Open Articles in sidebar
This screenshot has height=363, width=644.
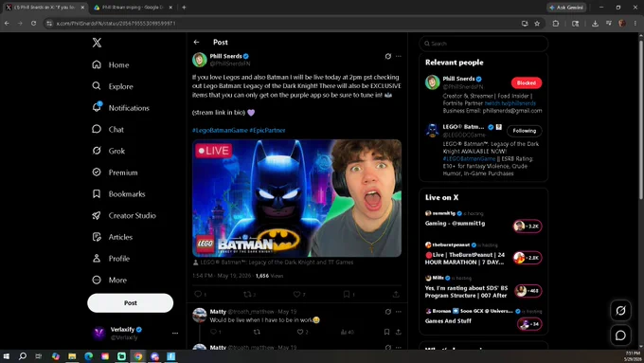(112, 237)
